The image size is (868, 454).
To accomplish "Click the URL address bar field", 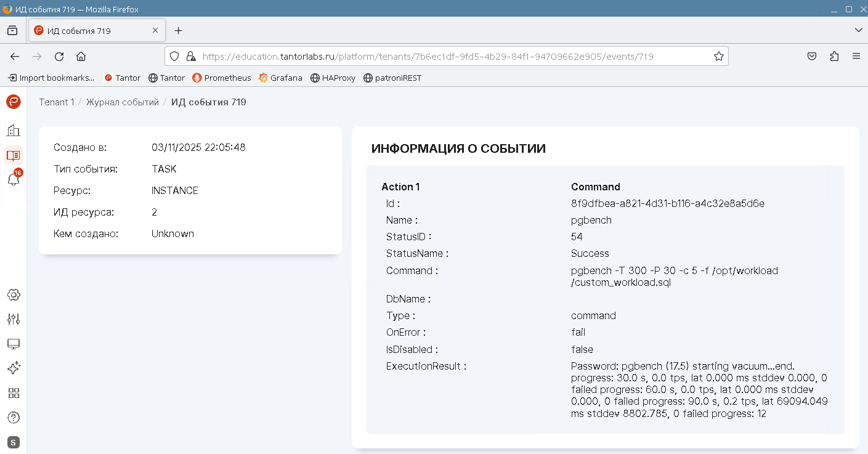I will (x=431, y=56).
